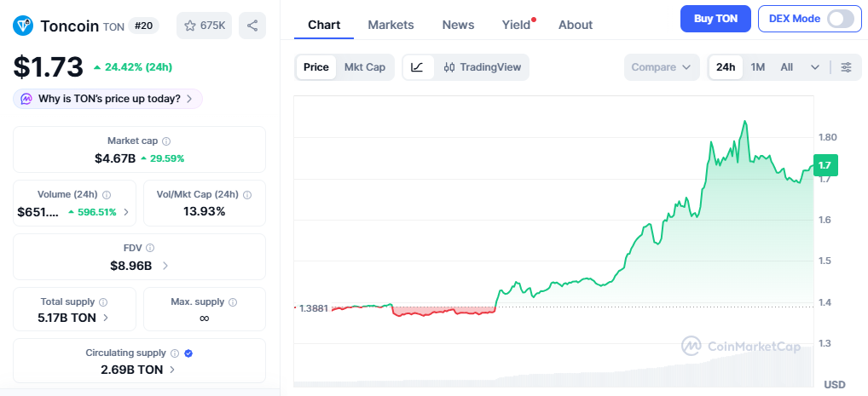
Task: Open the Compare dropdown
Action: tap(662, 67)
